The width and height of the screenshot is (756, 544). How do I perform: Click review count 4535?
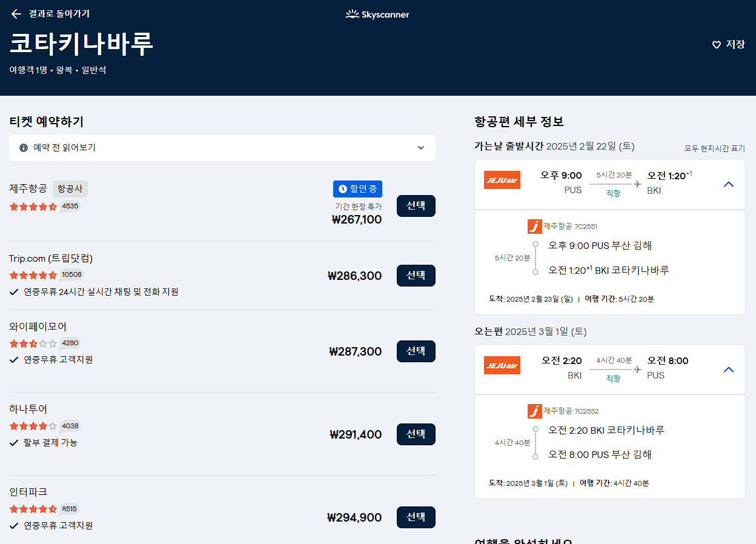(x=70, y=206)
